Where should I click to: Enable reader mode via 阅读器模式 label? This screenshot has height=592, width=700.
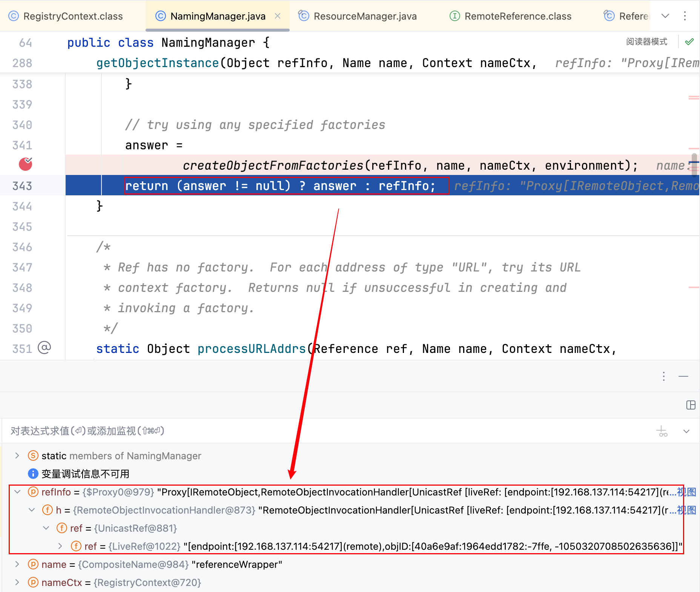[x=646, y=41]
